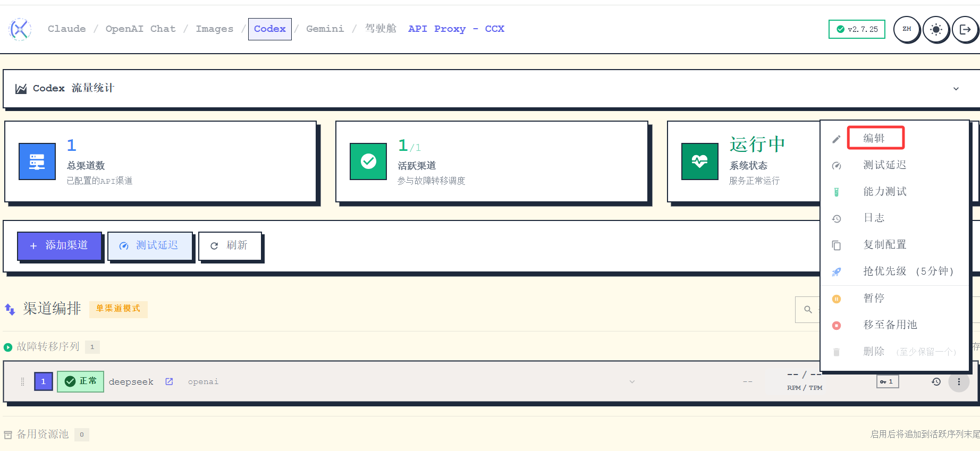Click the logout icon button

tap(965, 29)
